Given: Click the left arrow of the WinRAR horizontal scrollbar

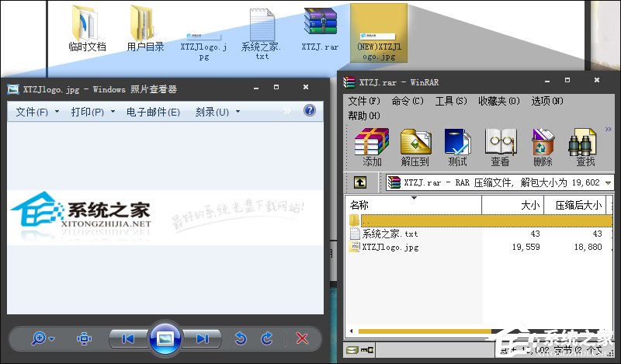Looking at the screenshot, I should (351, 331).
